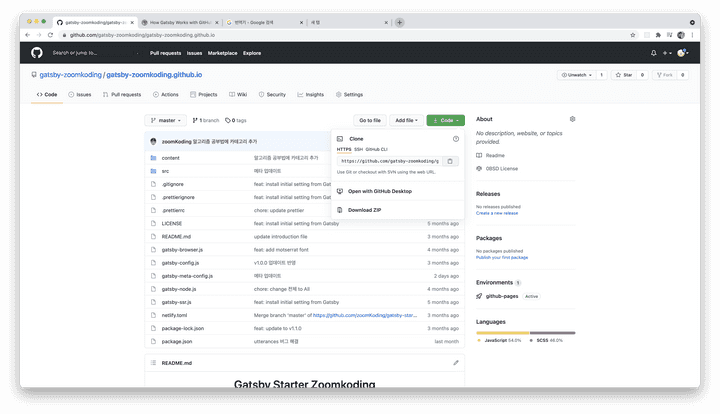Click the README.md list outline icon
This screenshot has width=720, height=414.
[153, 363]
